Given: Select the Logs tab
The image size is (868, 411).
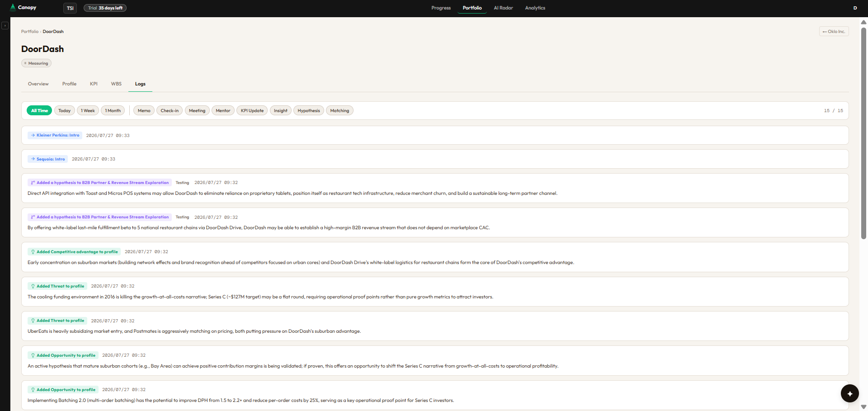Looking at the screenshot, I should coord(140,84).
